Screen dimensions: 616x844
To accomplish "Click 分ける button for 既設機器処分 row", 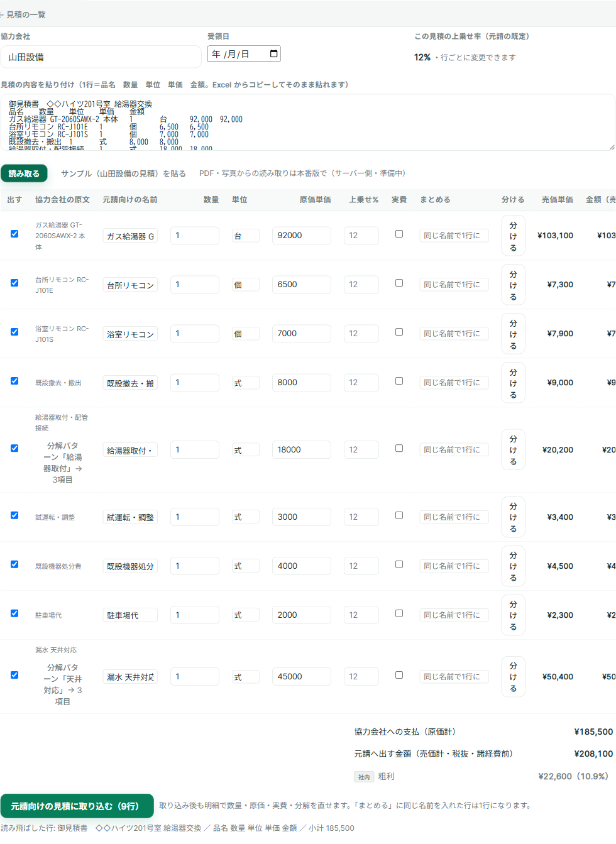I will click(514, 566).
